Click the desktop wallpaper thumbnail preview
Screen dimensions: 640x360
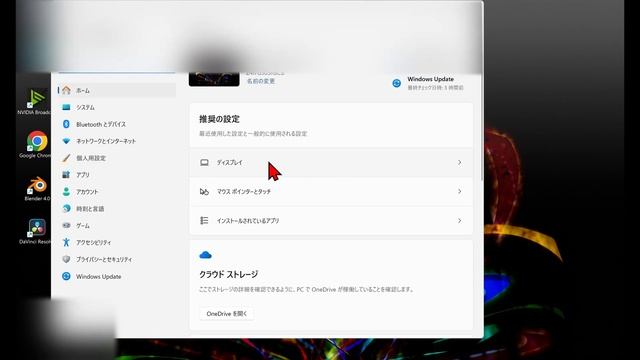coord(214,78)
